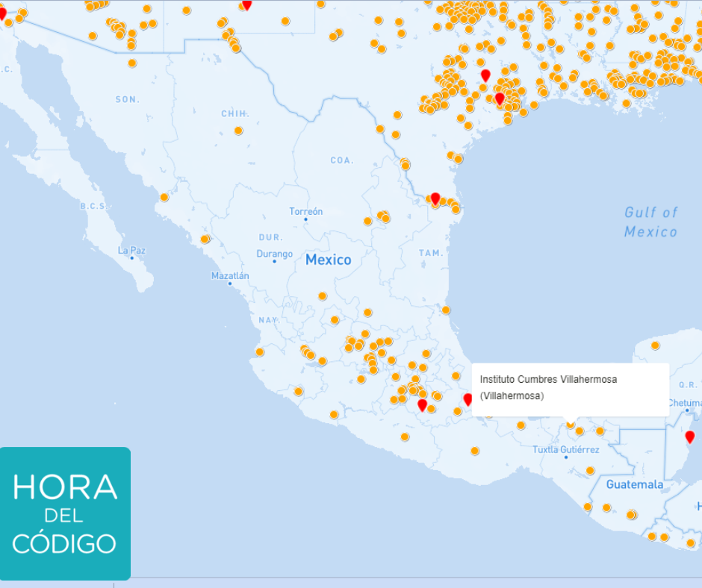
Task: Click the upper red pin in Texas cluster
Action: (485, 75)
